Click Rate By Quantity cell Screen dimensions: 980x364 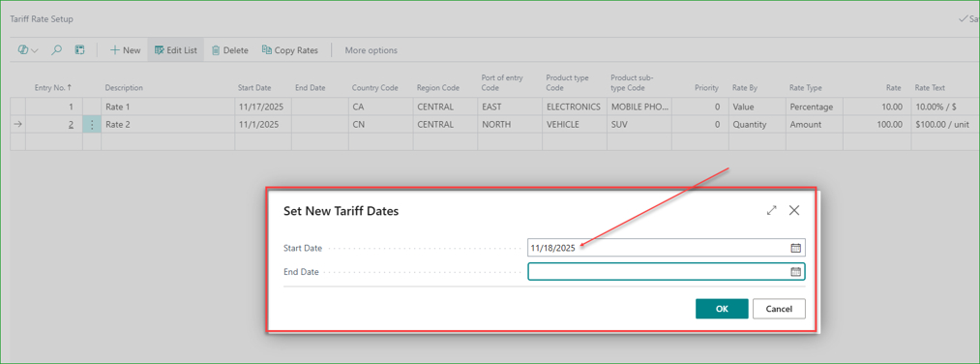pyautogui.click(x=757, y=125)
